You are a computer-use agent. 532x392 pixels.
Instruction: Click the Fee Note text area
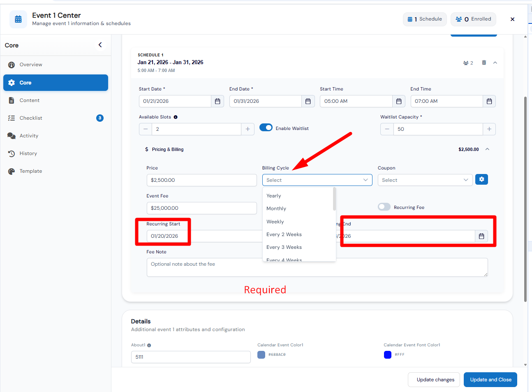317,267
